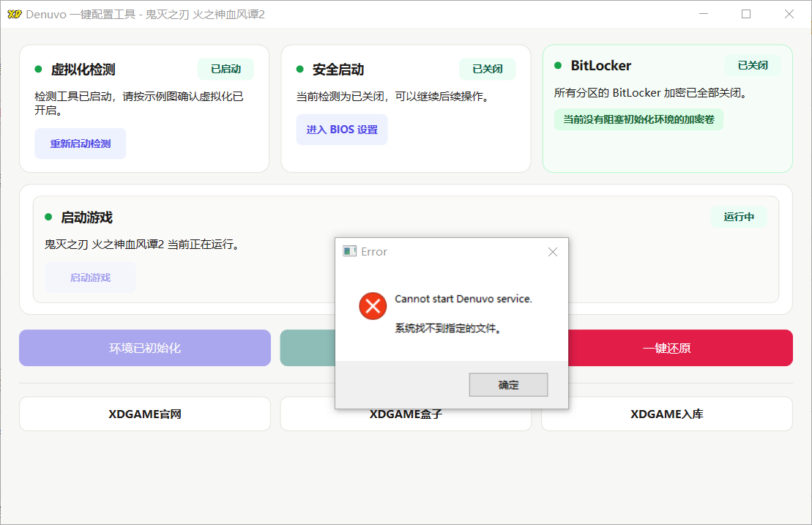
Task: Click the purple 环境已初始化 button
Action: tap(145, 348)
